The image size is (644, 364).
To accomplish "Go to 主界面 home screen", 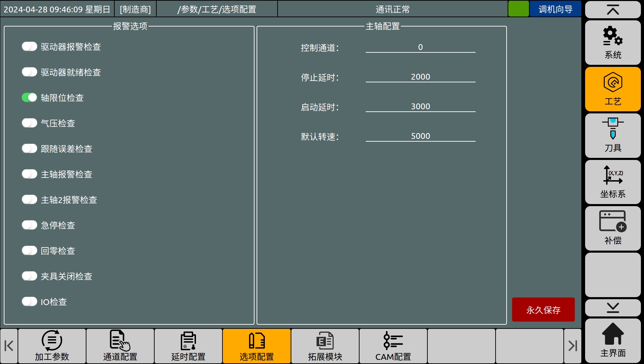I will coord(613,341).
